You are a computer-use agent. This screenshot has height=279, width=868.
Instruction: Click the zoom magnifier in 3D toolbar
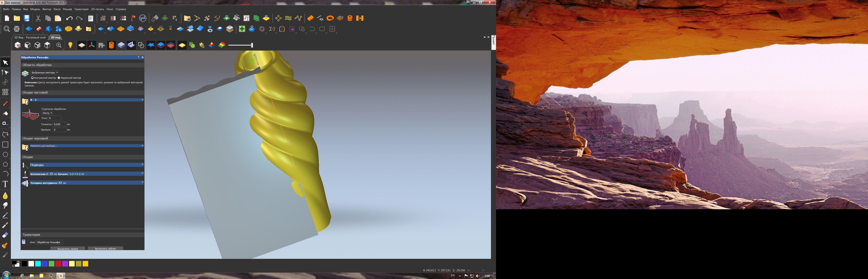point(59,45)
